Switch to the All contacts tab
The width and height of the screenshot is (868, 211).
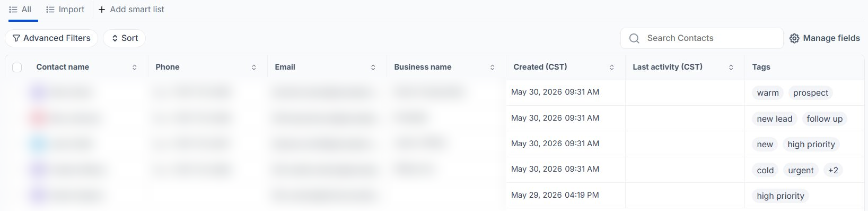(x=20, y=10)
